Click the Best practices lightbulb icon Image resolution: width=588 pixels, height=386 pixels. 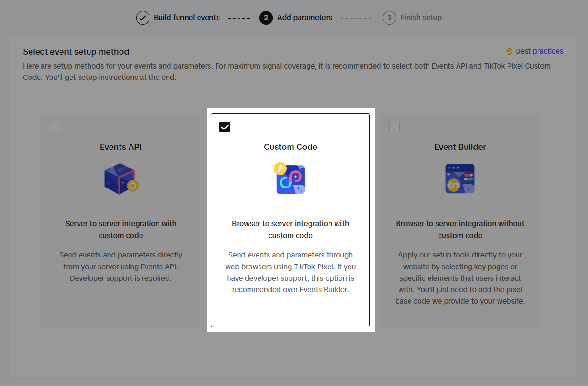click(509, 51)
